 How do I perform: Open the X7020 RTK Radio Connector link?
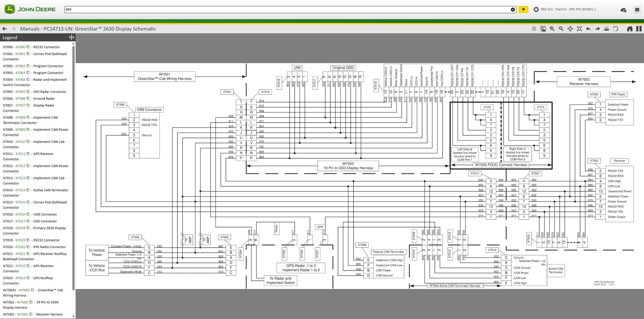[x=20, y=247]
